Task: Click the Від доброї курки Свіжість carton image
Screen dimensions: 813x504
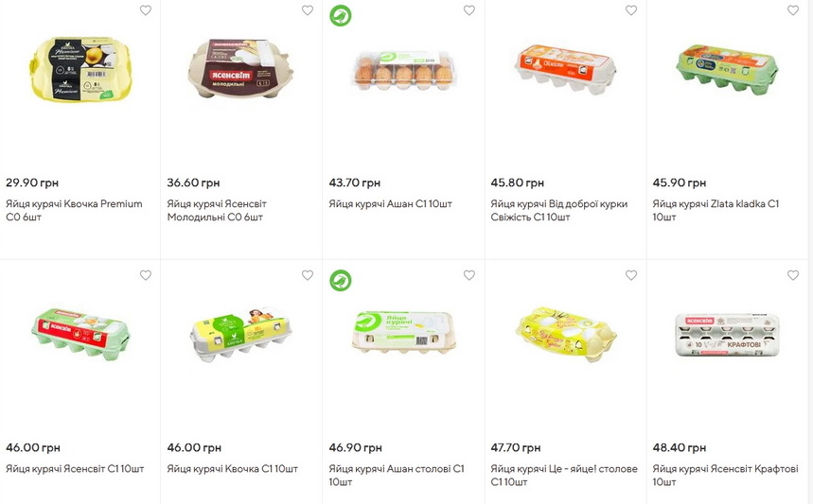Action: click(x=565, y=66)
